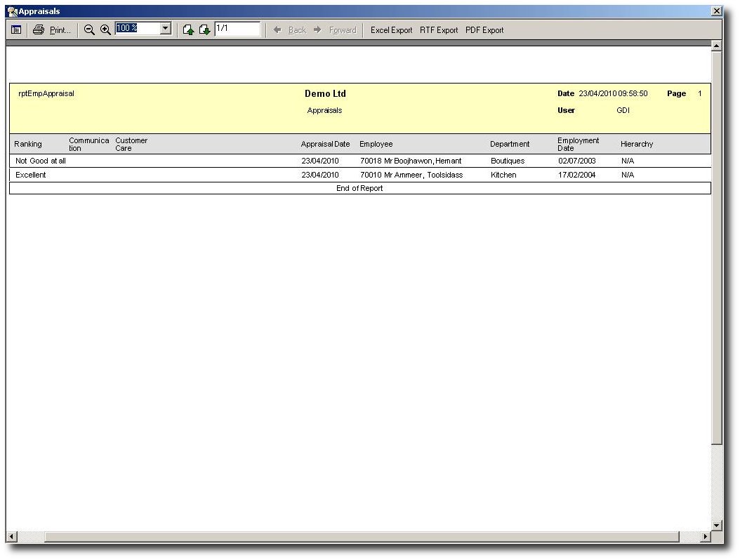Toggle the table of contents panel icon

click(15, 30)
